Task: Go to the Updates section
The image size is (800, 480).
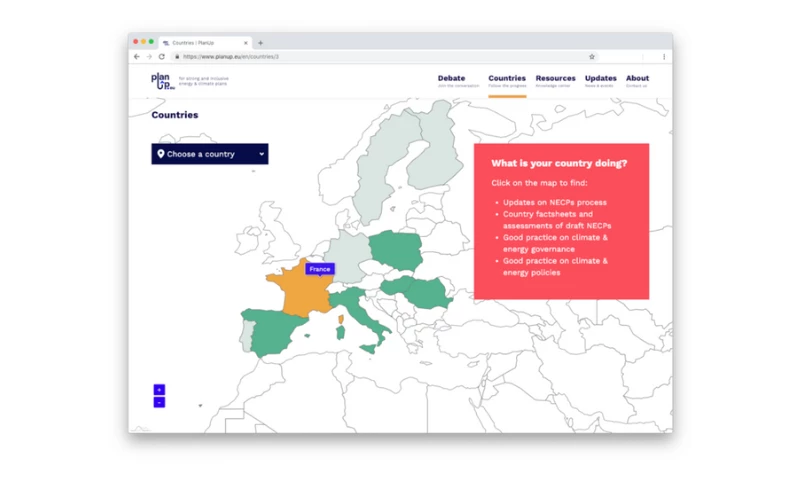Action: [600, 80]
